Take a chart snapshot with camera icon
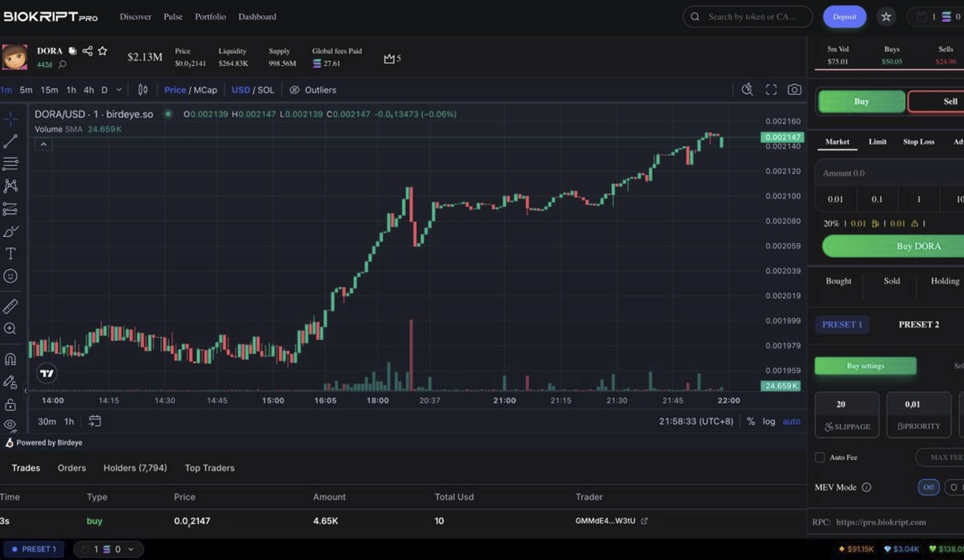The image size is (964, 560). [x=794, y=90]
